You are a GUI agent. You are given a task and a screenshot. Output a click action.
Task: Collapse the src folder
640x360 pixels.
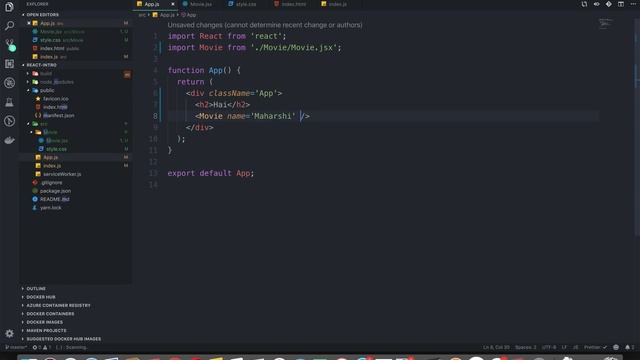[x=44, y=124]
